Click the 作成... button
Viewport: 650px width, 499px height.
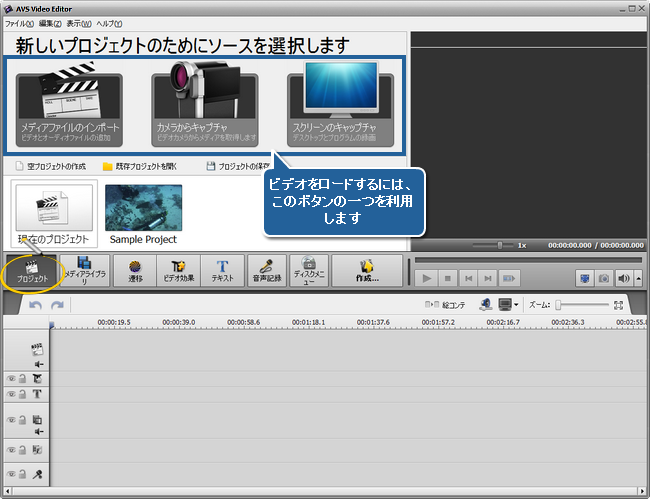(367, 270)
